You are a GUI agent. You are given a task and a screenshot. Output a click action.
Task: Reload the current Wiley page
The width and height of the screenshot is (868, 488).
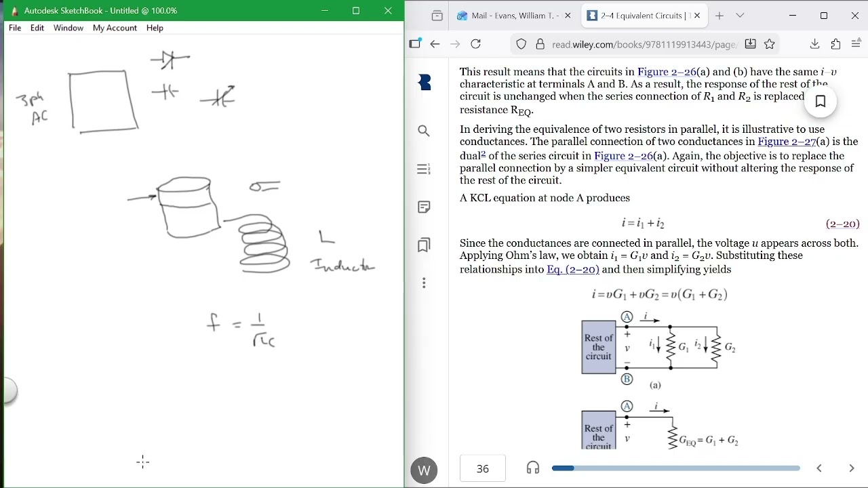point(476,44)
